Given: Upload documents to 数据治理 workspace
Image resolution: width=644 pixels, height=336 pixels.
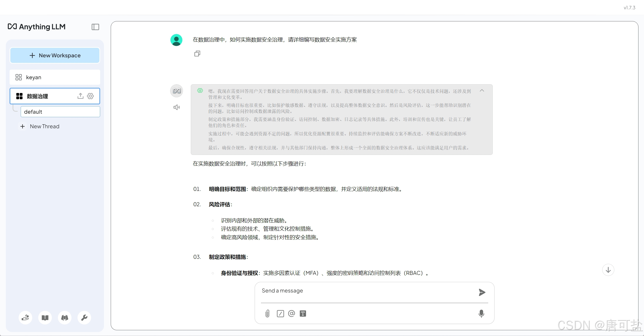Looking at the screenshot, I should 80,96.
